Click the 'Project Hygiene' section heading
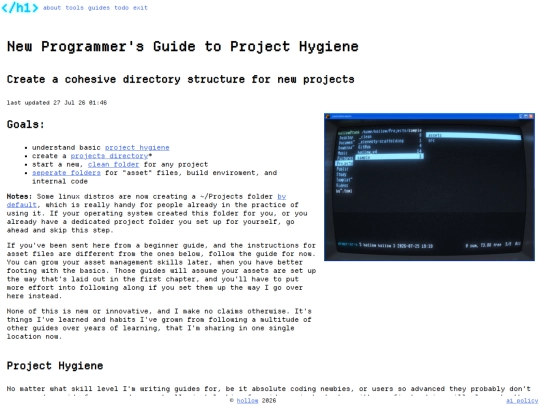The height and width of the screenshot is (405, 540). coord(55,365)
